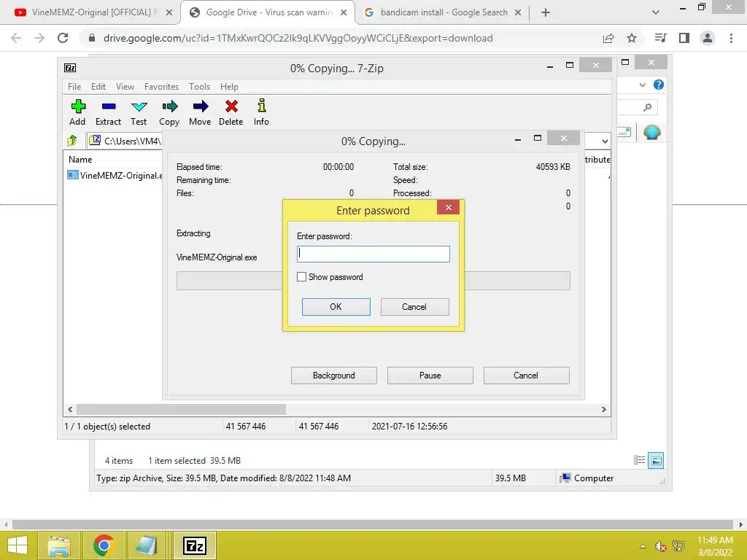This screenshot has height=560, width=747.
Task: Click the Computer status bar entry
Action: (587, 478)
